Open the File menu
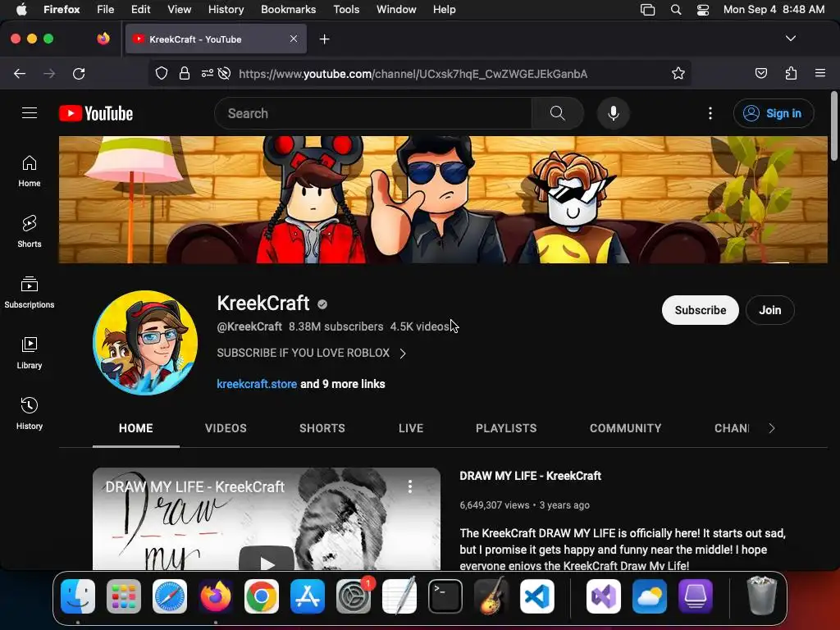This screenshot has height=630, width=840. point(106,10)
